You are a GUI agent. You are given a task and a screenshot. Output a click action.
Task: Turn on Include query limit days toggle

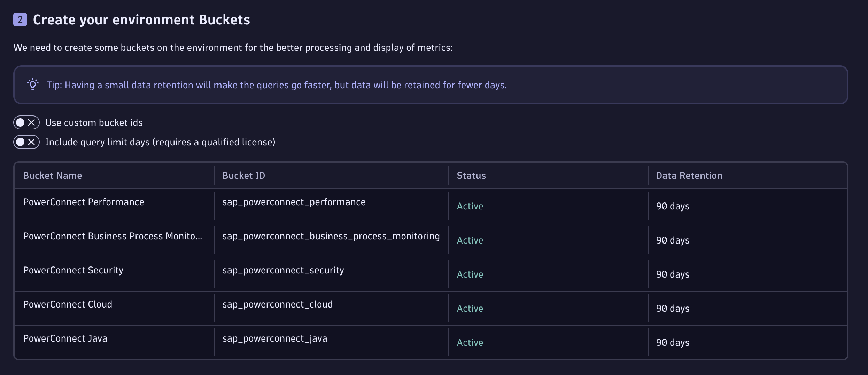[x=26, y=142]
